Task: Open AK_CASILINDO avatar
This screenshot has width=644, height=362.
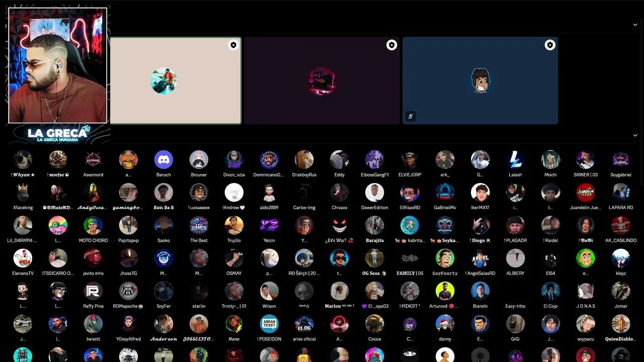Action: pos(621,226)
